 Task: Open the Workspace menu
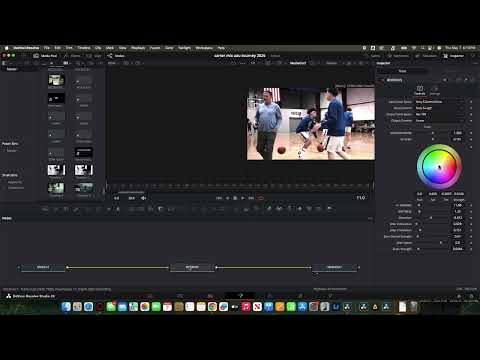[x=204, y=48]
